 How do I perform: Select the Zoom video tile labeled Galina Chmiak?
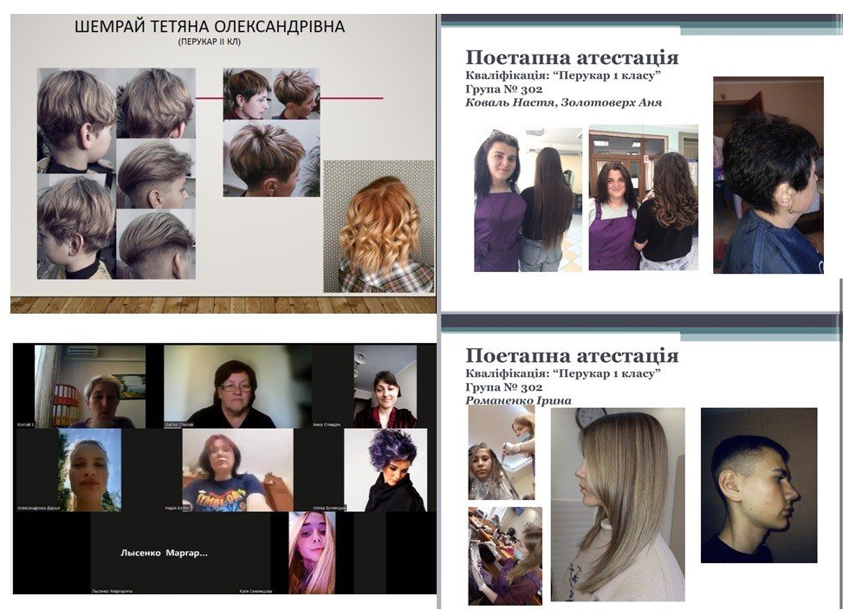coord(237,386)
